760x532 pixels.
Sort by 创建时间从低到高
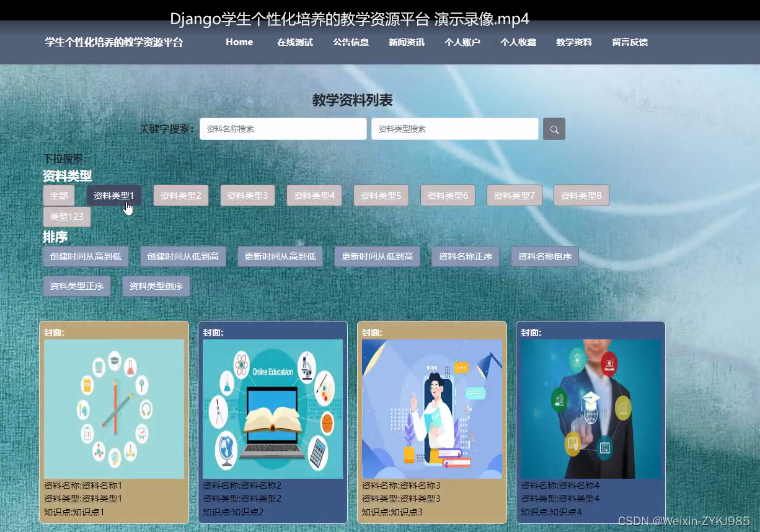[183, 256]
